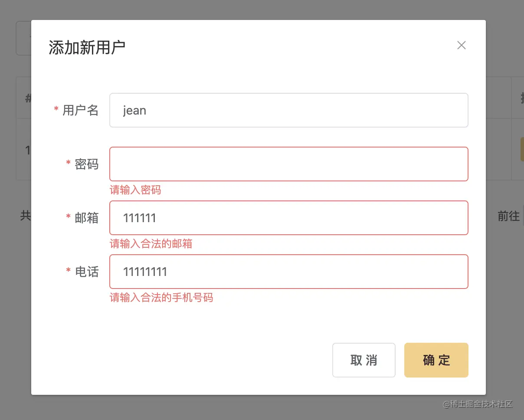524x420 pixels.
Task: Focus the empty 密码 password input
Action: (x=289, y=164)
